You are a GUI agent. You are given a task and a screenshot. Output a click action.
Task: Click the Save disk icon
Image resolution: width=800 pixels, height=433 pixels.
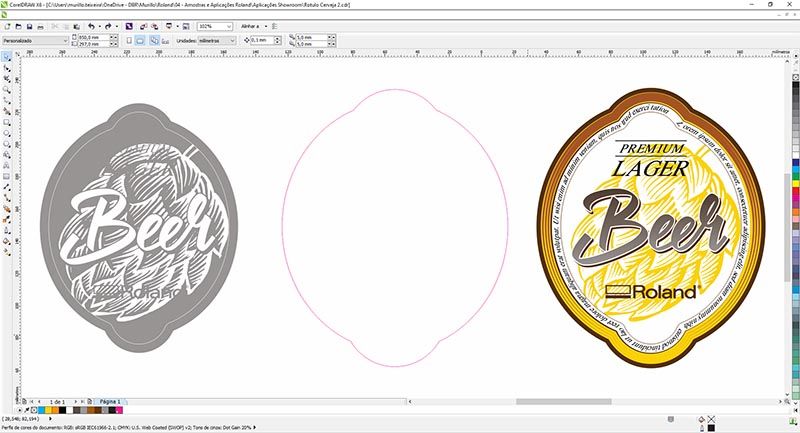pos(29,27)
